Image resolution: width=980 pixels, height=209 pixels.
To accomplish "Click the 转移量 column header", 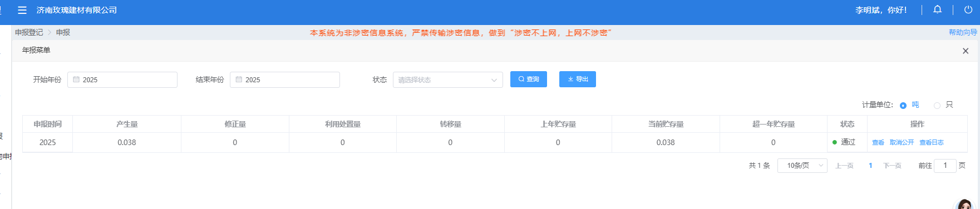I will pyautogui.click(x=450, y=124).
